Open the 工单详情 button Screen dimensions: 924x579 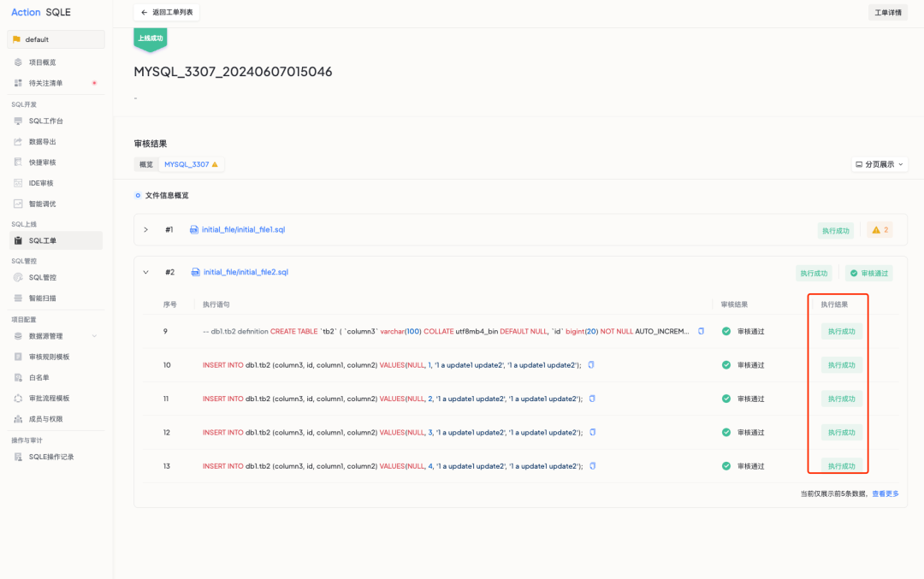click(887, 12)
